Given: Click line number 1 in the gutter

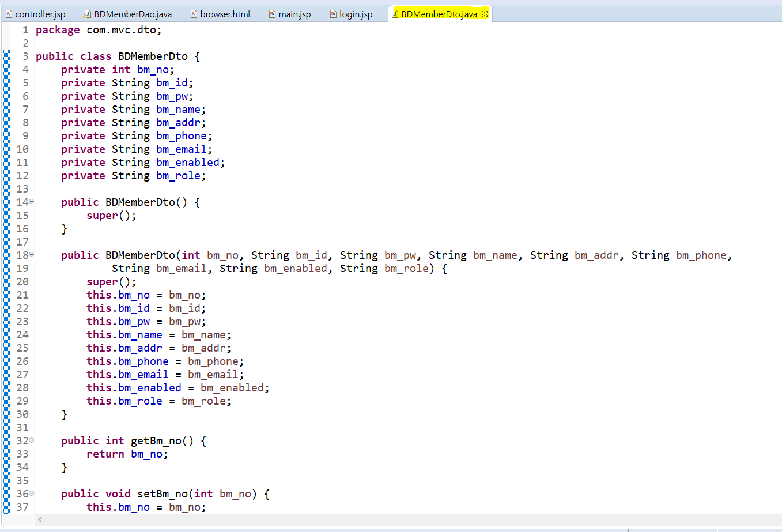Looking at the screenshot, I should tap(25, 30).
